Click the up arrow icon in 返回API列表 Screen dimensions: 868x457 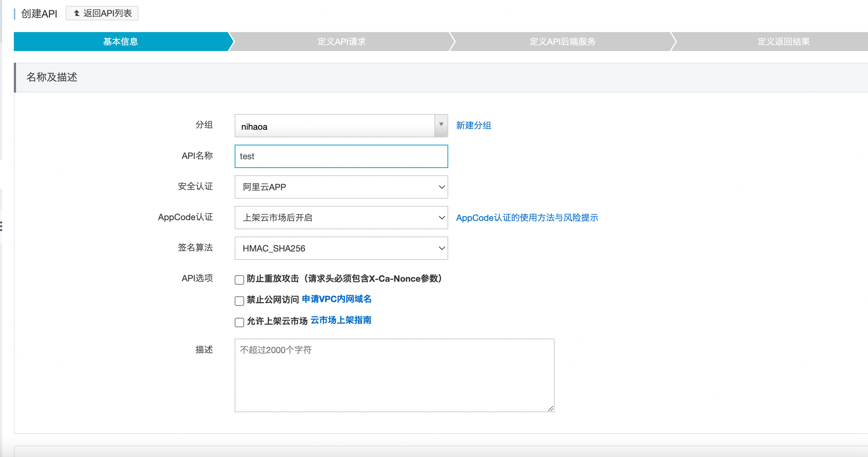[x=77, y=13]
